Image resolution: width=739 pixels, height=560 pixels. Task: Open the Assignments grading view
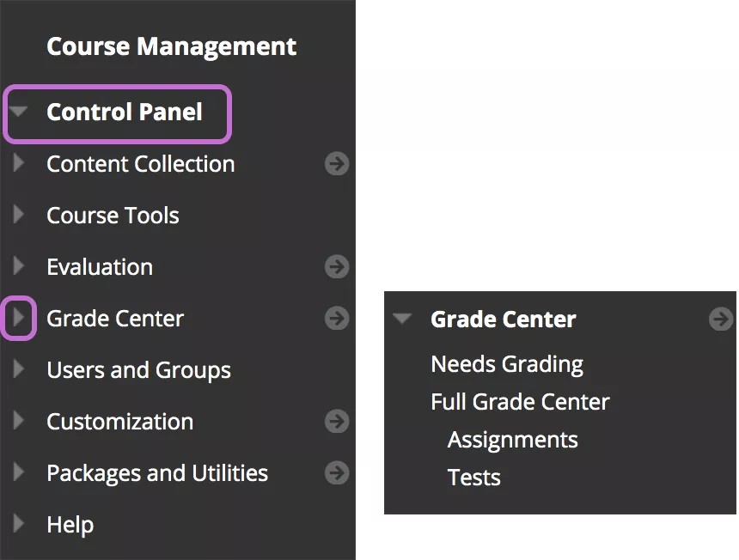pyautogui.click(x=512, y=439)
